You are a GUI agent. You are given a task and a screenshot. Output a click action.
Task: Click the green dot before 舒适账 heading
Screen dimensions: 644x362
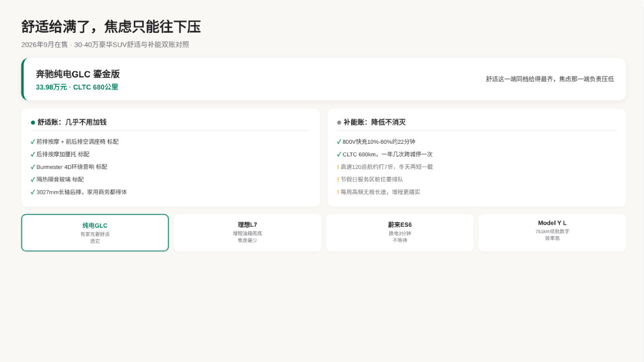click(33, 122)
